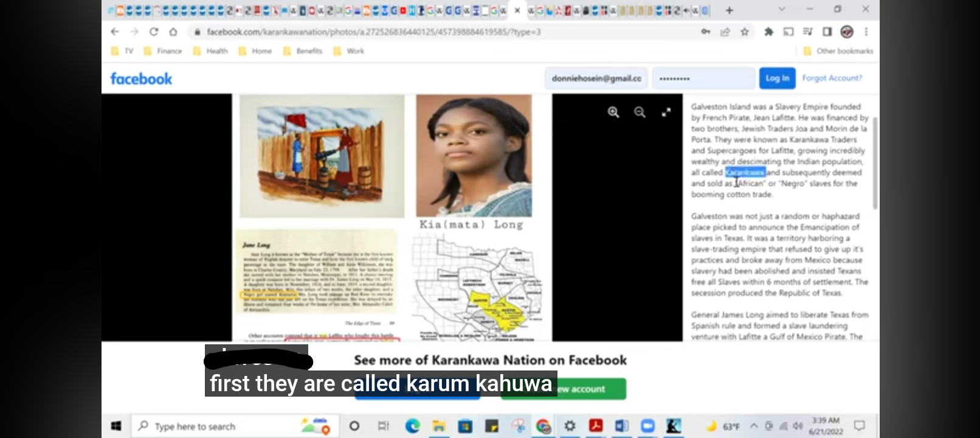The width and height of the screenshot is (980, 438).
Task: Open Zoom from the taskbar
Action: click(x=648, y=426)
